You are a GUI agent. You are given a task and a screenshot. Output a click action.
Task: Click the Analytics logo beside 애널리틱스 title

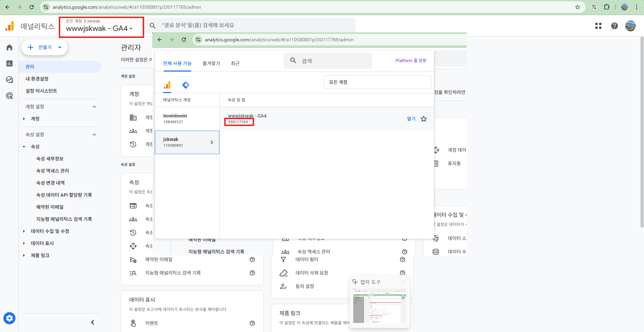pos(10,26)
